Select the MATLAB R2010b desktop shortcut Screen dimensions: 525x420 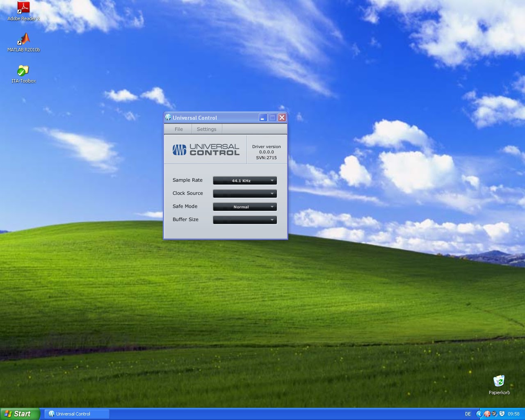coord(23,43)
